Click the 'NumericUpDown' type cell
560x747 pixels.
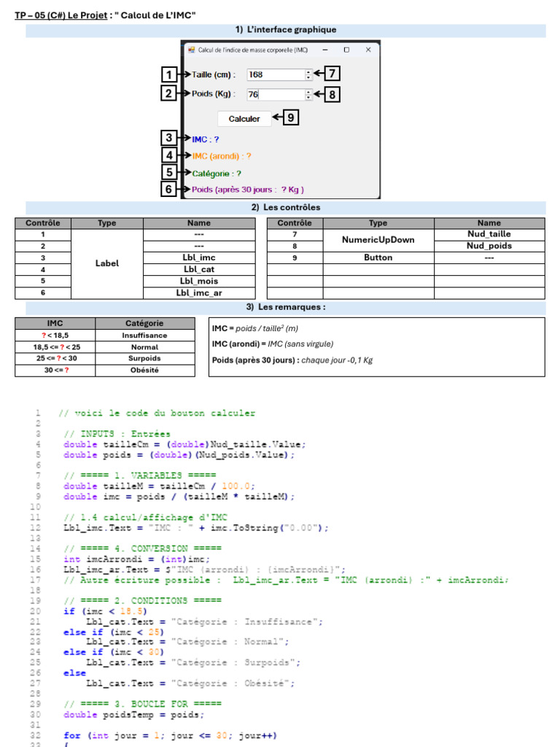[378, 239]
